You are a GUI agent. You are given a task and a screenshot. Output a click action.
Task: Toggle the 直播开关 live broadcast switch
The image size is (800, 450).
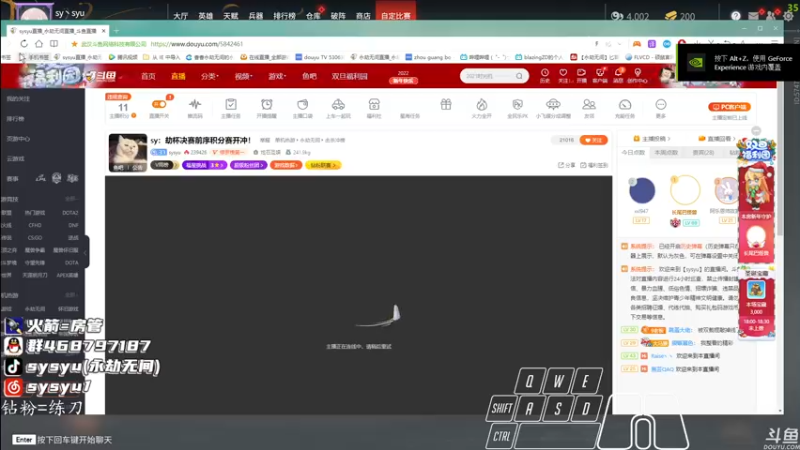[x=160, y=105]
